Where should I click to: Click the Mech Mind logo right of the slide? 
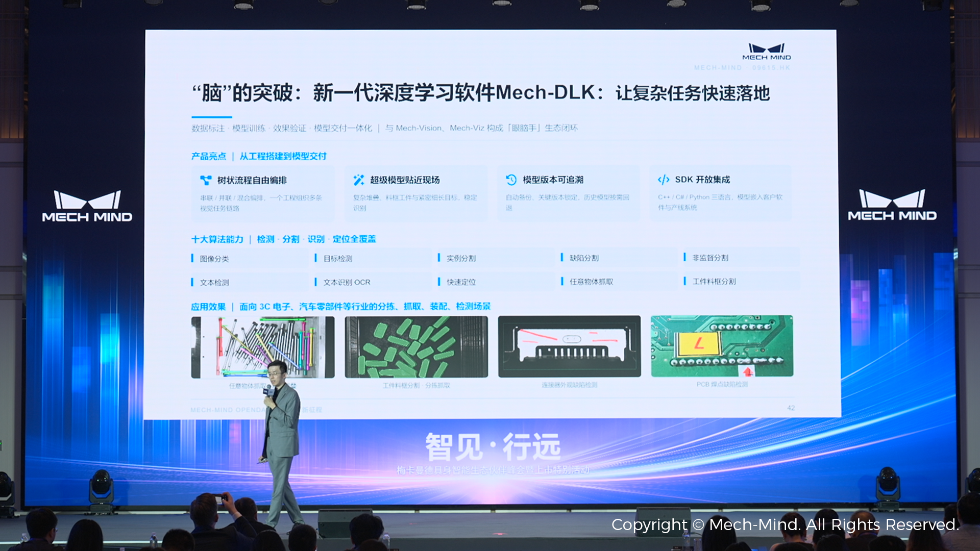[x=892, y=205]
